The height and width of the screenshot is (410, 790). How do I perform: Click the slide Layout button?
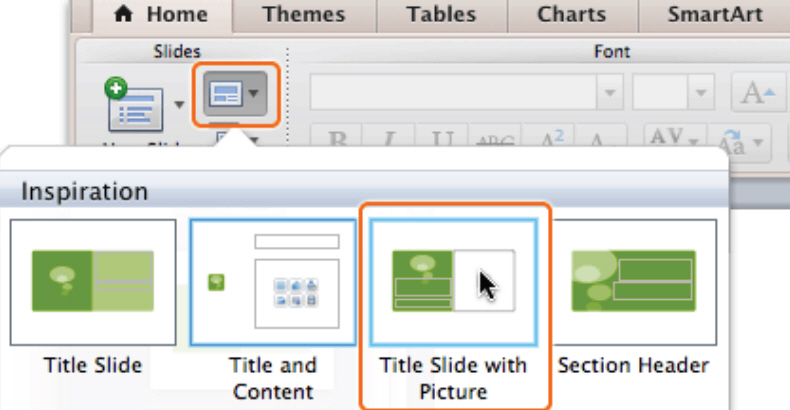(x=235, y=94)
